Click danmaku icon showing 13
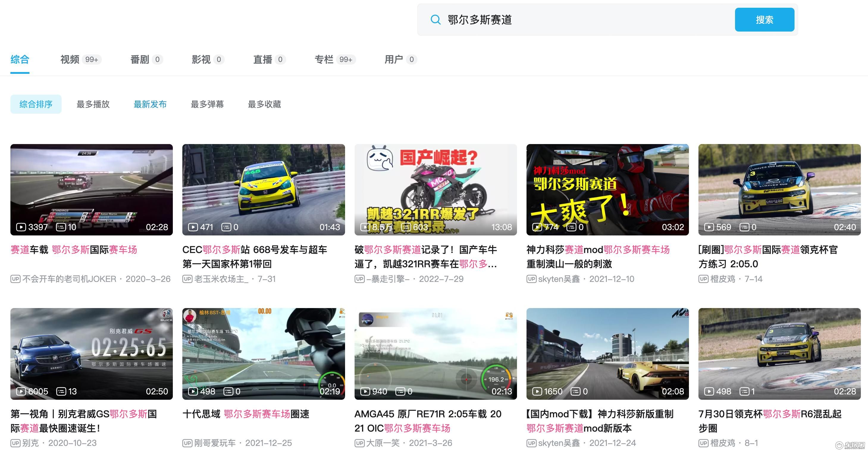Viewport: 868px width, 456px height. [x=61, y=391]
